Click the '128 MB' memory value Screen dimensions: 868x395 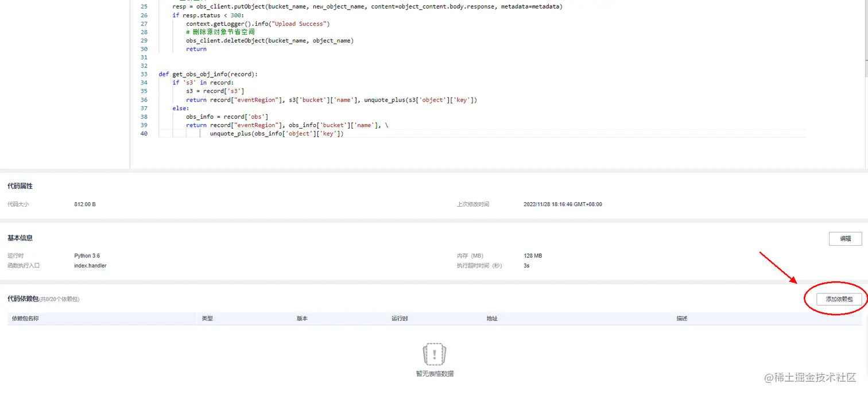pyautogui.click(x=533, y=255)
